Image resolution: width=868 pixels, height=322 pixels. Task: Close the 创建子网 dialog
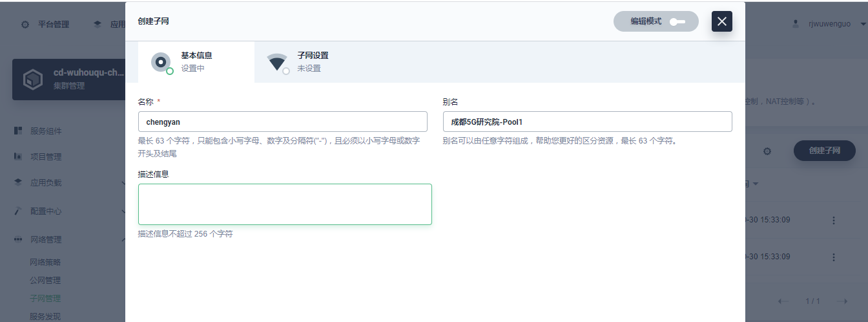721,21
